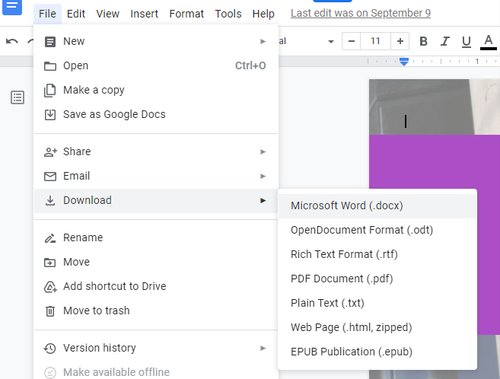Download as PDF Document (.pdf)
The height and width of the screenshot is (379, 500).
click(377, 279)
